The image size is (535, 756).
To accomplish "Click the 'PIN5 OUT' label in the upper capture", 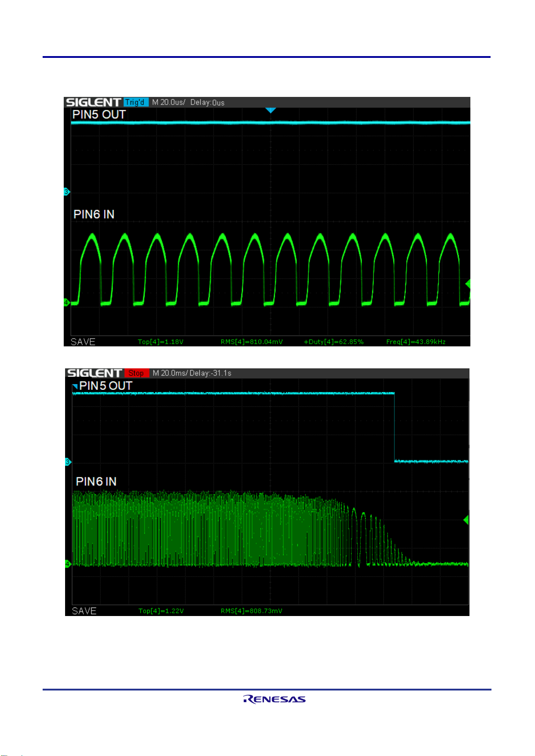I will [x=99, y=115].
